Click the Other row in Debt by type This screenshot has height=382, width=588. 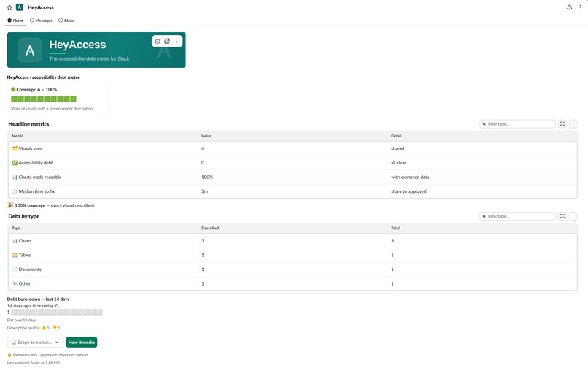click(x=293, y=284)
